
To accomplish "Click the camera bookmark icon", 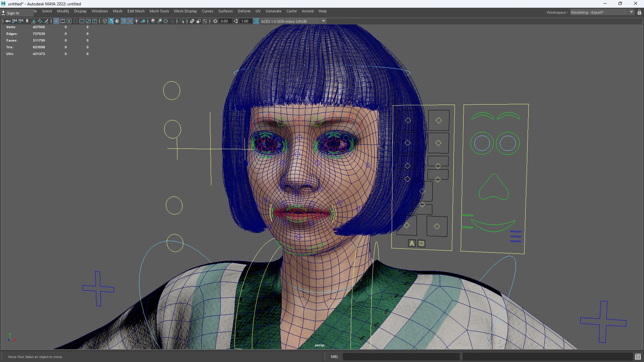I will pos(27,21).
